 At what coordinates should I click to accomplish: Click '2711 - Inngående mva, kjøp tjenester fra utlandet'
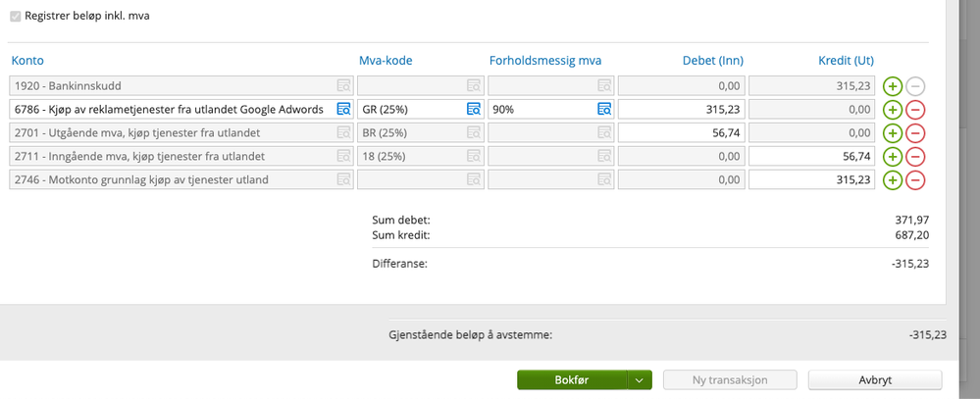tap(139, 156)
